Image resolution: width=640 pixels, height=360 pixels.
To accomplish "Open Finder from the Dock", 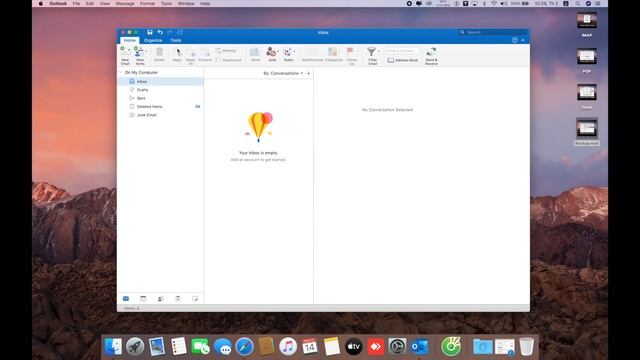I will 113,347.
